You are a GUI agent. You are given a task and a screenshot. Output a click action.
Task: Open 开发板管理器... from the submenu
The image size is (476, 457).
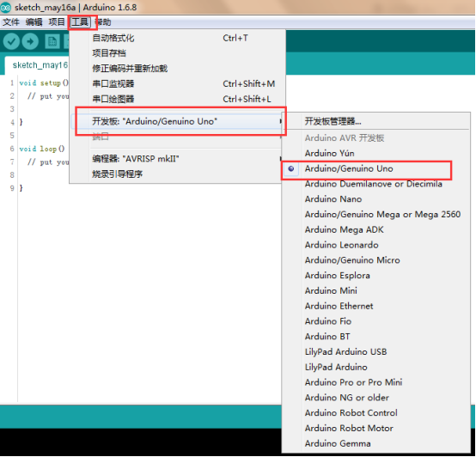click(x=376, y=121)
